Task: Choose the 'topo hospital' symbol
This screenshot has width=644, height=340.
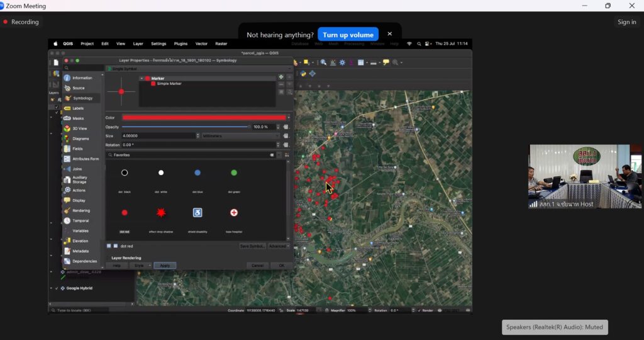Action: pyautogui.click(x=234, y=213)
